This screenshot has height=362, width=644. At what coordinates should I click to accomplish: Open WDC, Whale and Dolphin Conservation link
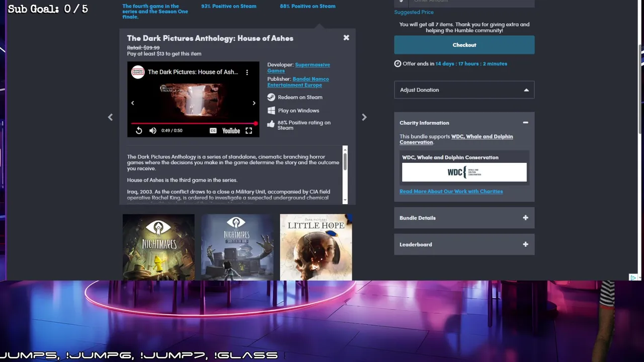pos(456,139)
